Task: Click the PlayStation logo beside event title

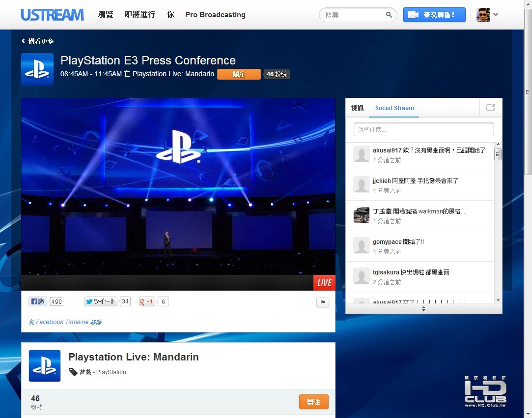Action: click(x=37, y=69)
